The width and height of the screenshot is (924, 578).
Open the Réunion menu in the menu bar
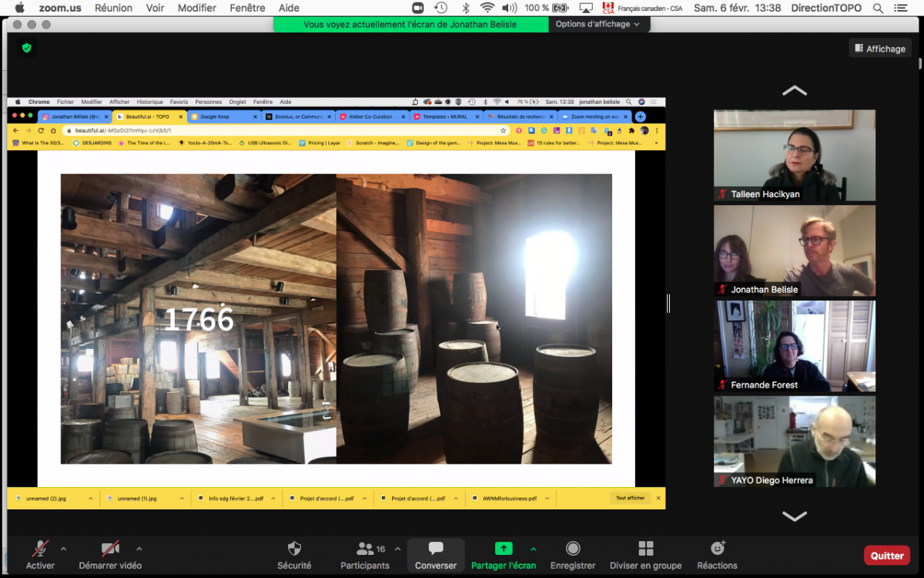click(113, 8)
